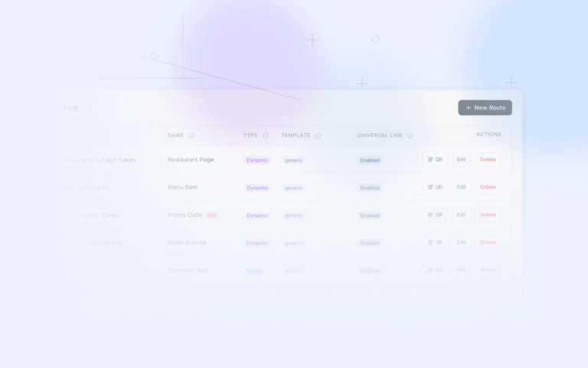Click the TYPE column header
588x368 pixels.
[x=250, y=136]
